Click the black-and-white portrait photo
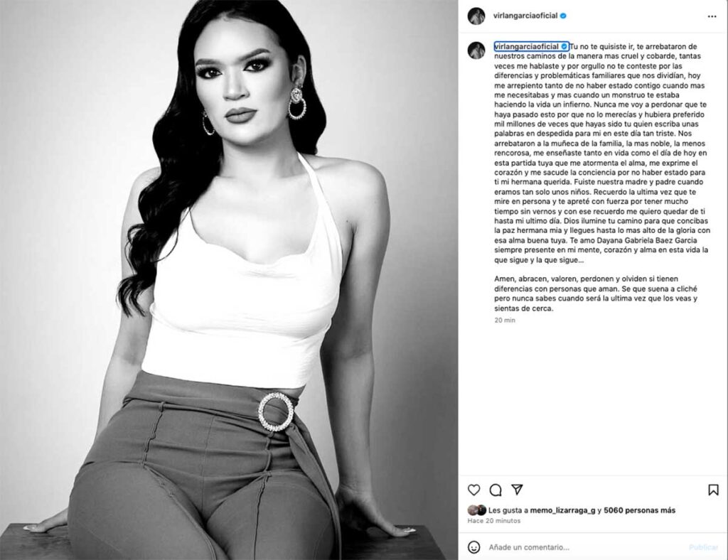The height and width of the screenshot is (560, 728). point(229,280)
